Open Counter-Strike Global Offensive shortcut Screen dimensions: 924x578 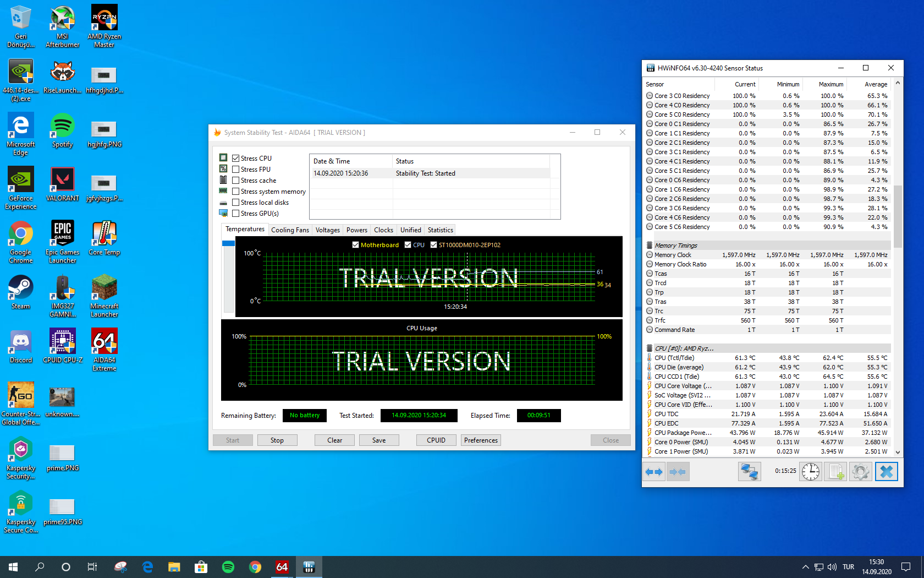coord(20,404)
